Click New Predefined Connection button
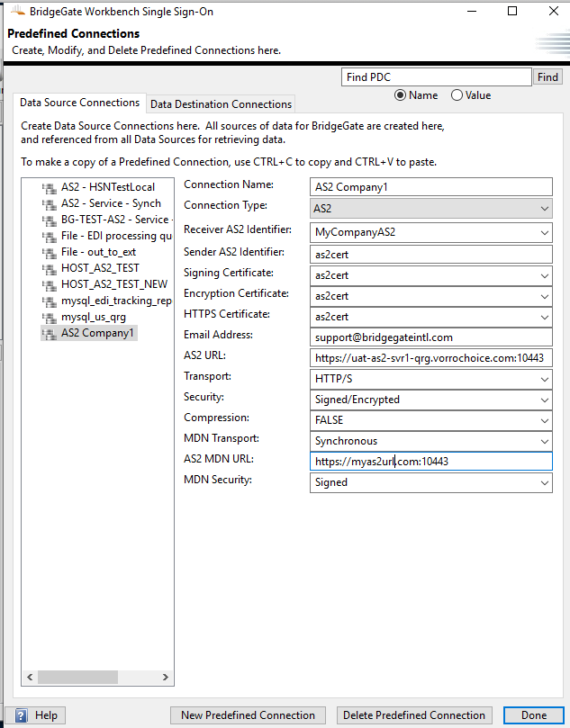Viewport: 570px width, 728px height. [248, 715]
